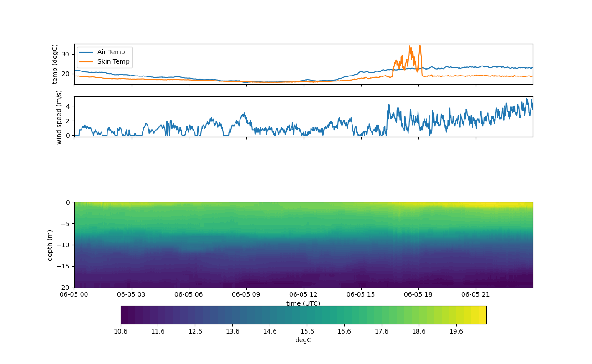
Task: Click the Air Temp legend label
Action: 111,52
